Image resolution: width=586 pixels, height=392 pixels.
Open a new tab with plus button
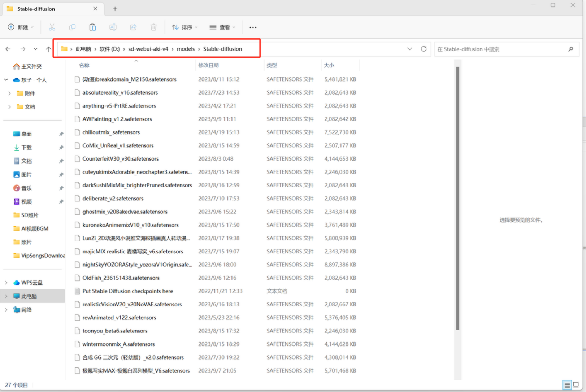click(115, 9)
